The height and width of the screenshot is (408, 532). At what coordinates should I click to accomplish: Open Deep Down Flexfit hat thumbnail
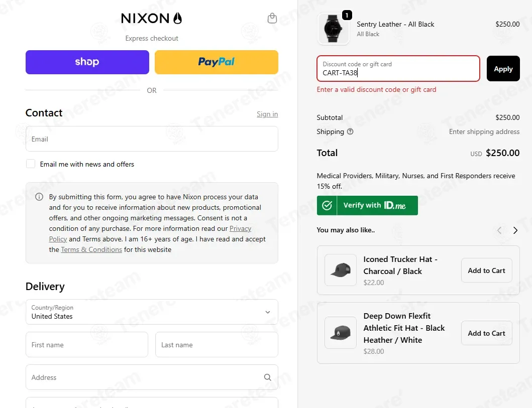340,333
